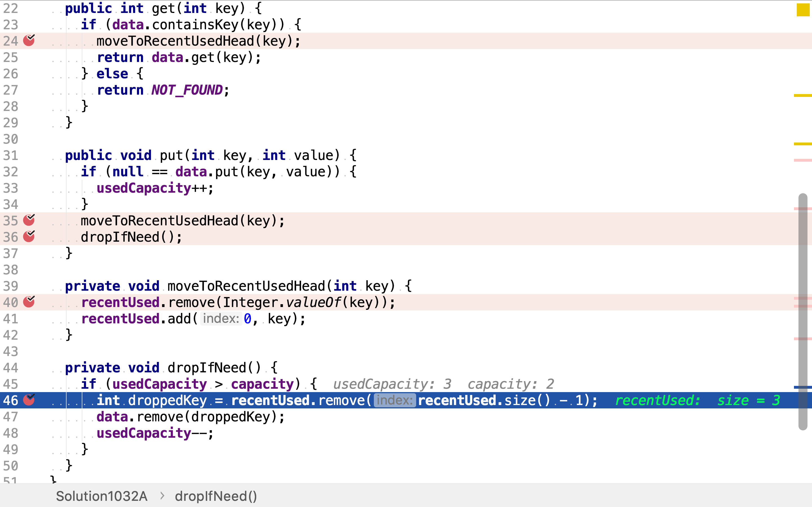The height and width of the screenshot is (507, 812).
Task: Click inline hint usedCapacity: 3 on line 45
Action: pos(392,384)
